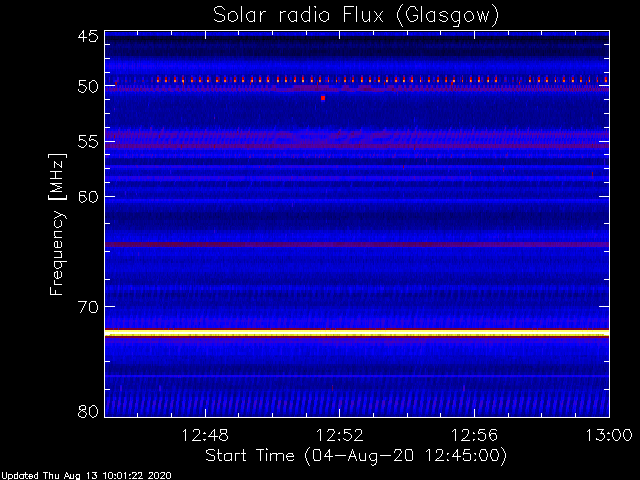
Task: Click the 12:56 time tick label
Action: (x=474, y=435)
